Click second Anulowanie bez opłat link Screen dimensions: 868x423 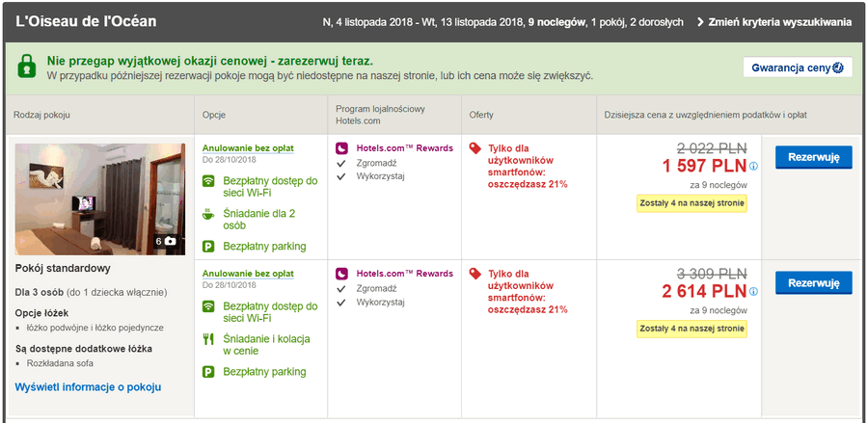(248, 274)
